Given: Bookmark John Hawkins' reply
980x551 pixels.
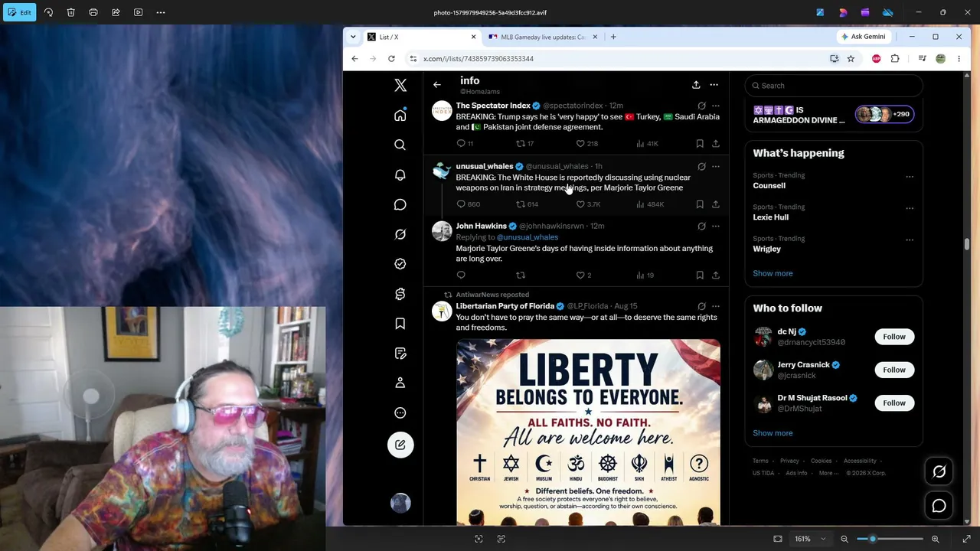Looking at the screenshot, I should [x=700, y=275].
